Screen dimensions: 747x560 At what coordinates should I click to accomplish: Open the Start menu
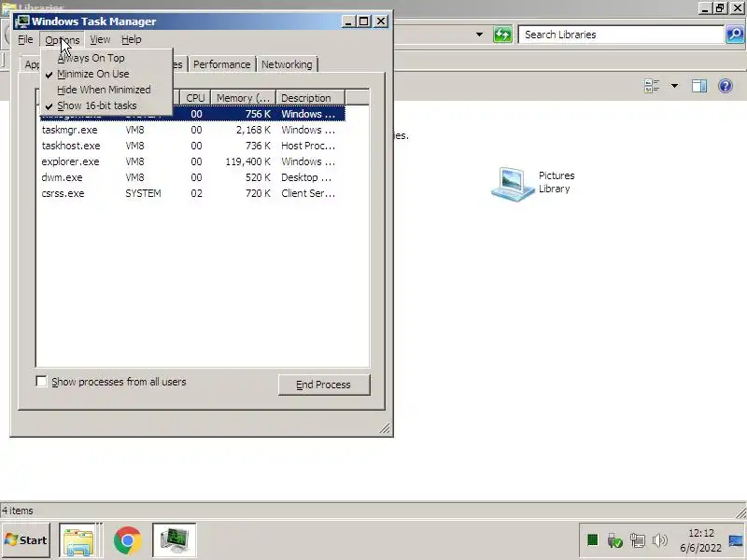coord(26,540)
